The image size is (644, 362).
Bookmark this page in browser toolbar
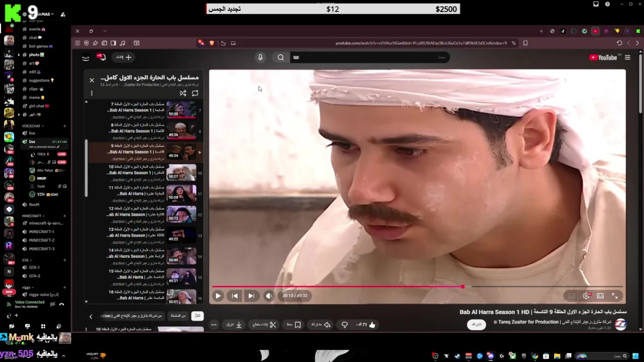click(x=525, y=43)
